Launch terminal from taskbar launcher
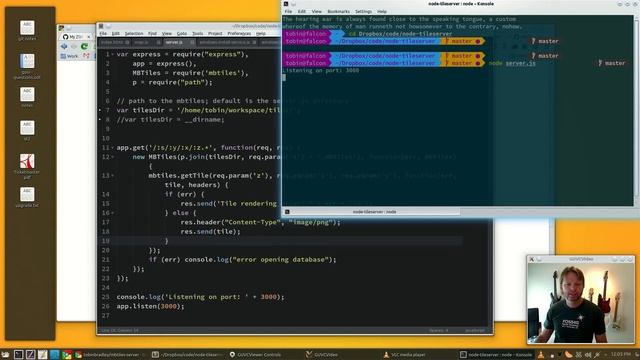 18,355
